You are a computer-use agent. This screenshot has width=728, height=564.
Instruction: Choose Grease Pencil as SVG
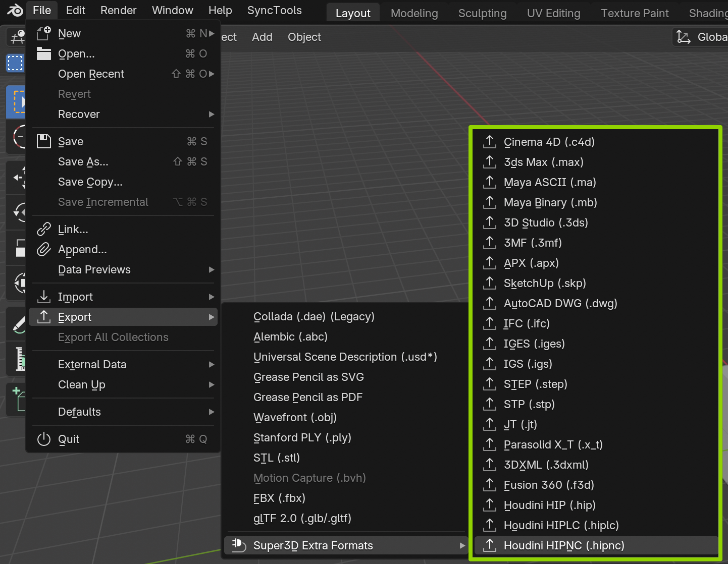[345, 377]
